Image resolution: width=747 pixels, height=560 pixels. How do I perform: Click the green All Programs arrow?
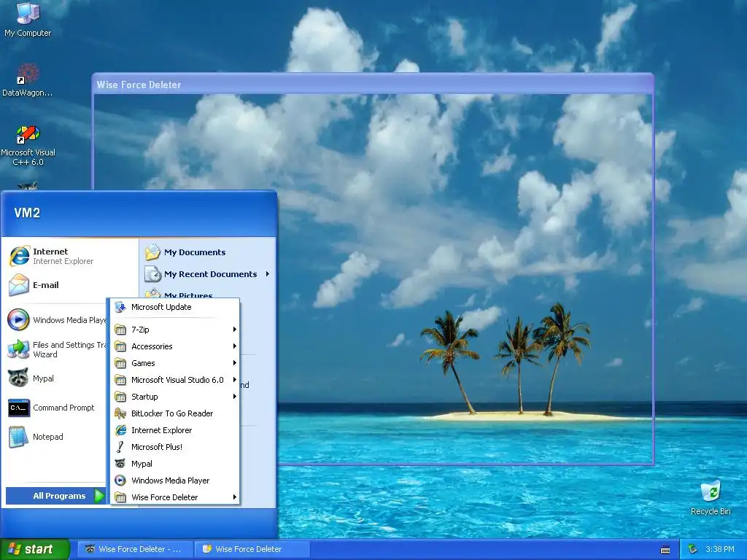pyautogui.click(x=98, y=496)
